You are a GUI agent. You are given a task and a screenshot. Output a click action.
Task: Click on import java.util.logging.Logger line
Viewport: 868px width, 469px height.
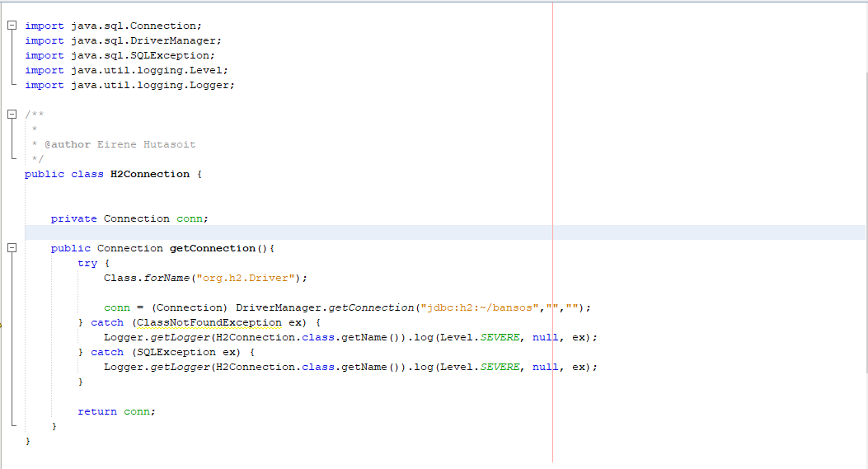(x=129, y=85)
